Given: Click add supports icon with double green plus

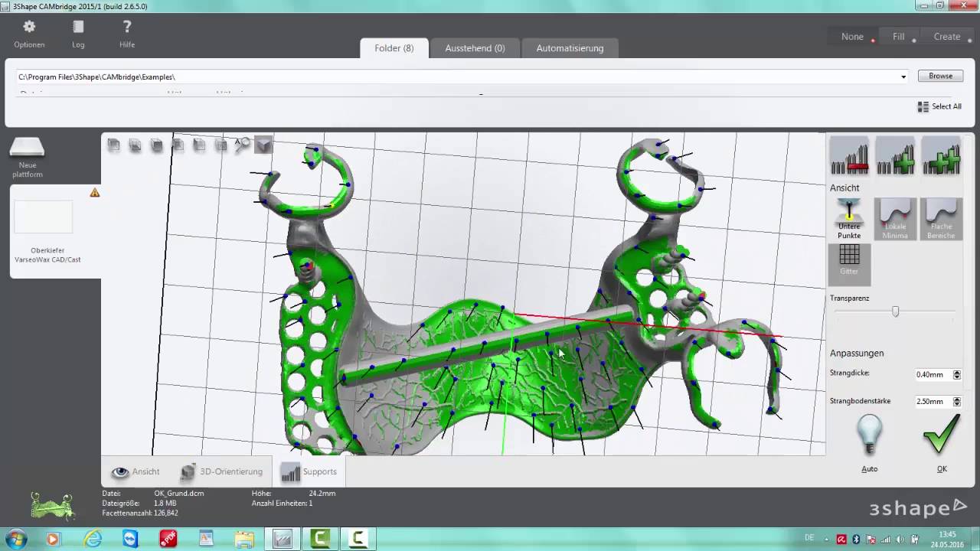Looking at the screenshot, I should (x=941, y=156).
